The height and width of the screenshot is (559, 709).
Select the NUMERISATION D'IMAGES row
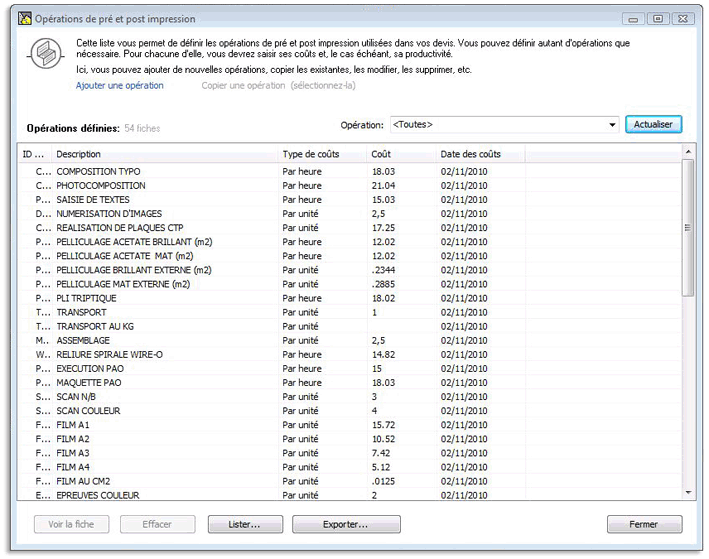(350, 213)
